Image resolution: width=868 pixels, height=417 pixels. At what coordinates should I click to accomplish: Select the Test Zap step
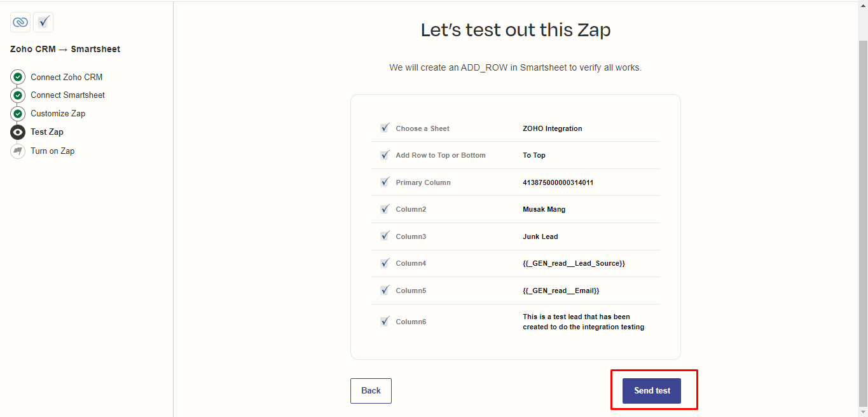(x=47, y=132)
